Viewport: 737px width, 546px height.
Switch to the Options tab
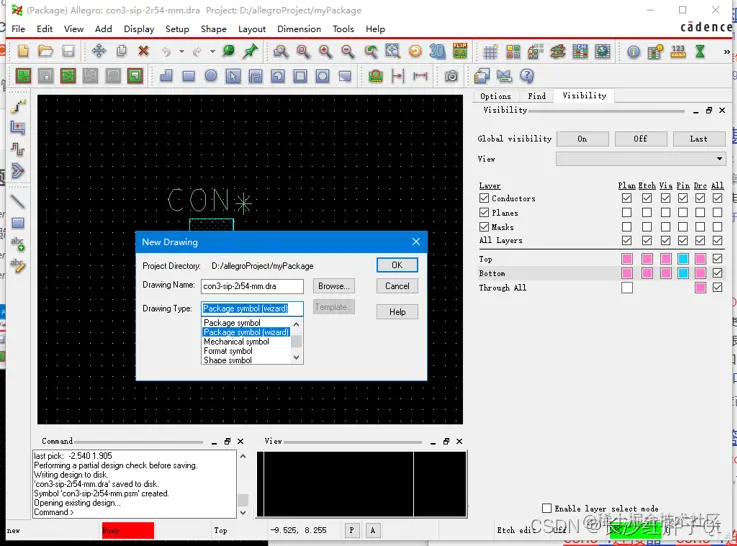pyautogui.click(x=495, y=96)
